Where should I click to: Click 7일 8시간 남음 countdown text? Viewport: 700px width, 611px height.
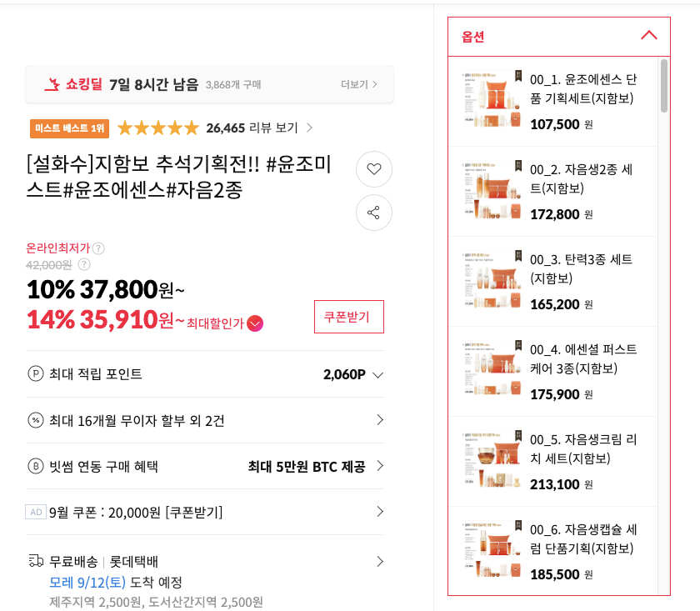[154, 84]
